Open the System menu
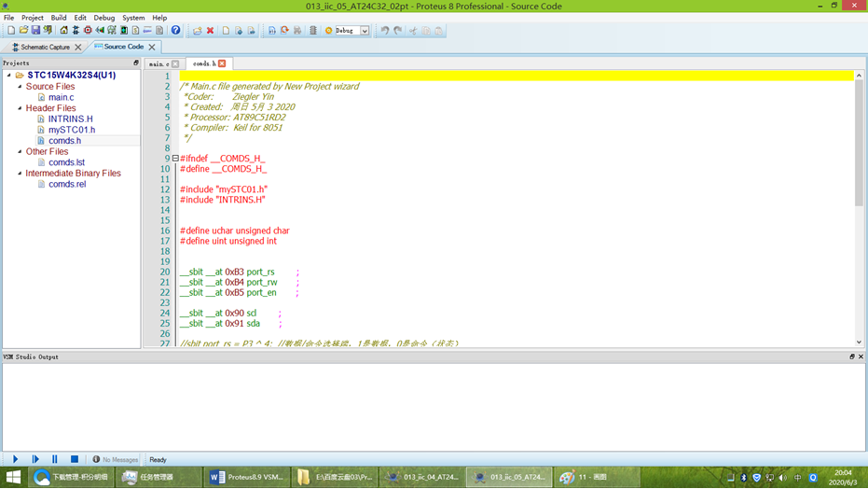The image size is (868, 489). click(133, 18)
